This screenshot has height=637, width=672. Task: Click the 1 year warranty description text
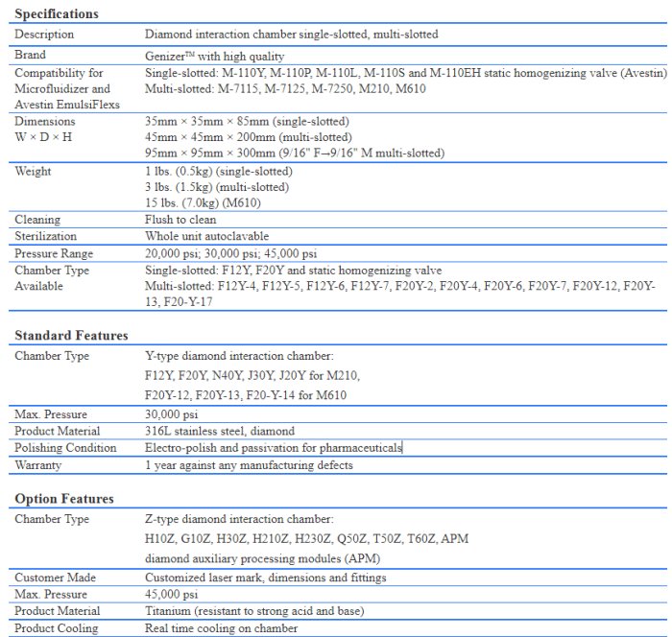pyautogui.click(x=249, y=465)
